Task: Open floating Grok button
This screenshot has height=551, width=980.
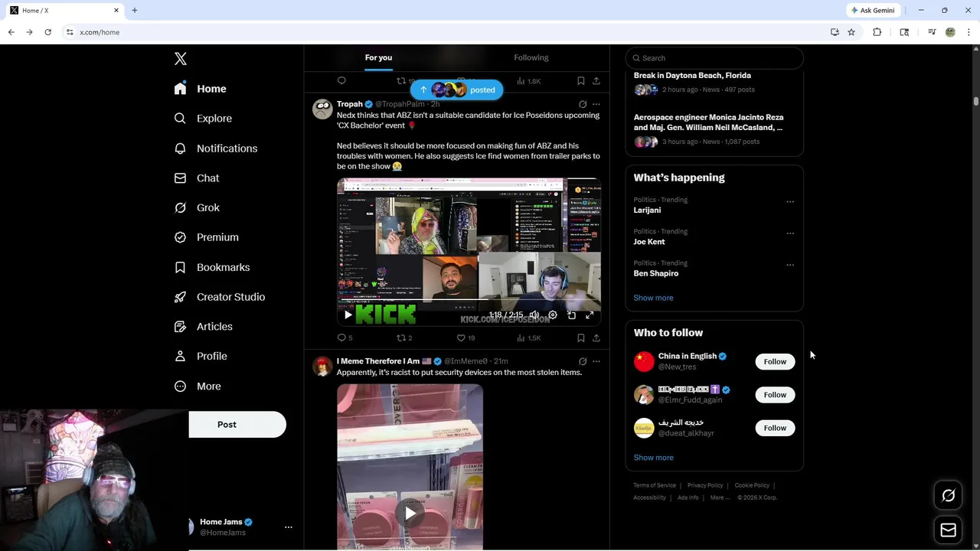Action: [x=949, y=496]
